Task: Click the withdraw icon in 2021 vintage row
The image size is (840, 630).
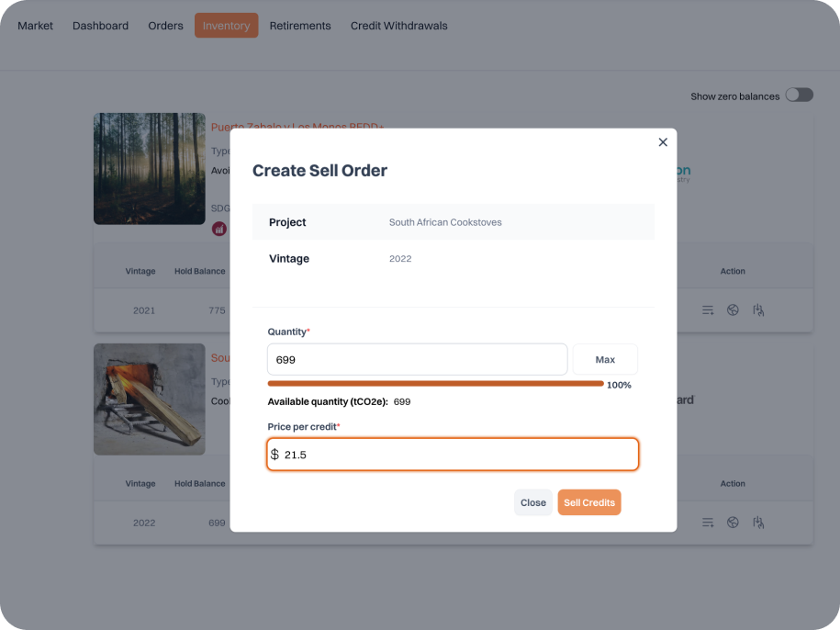Action: [x=758, y=310]
